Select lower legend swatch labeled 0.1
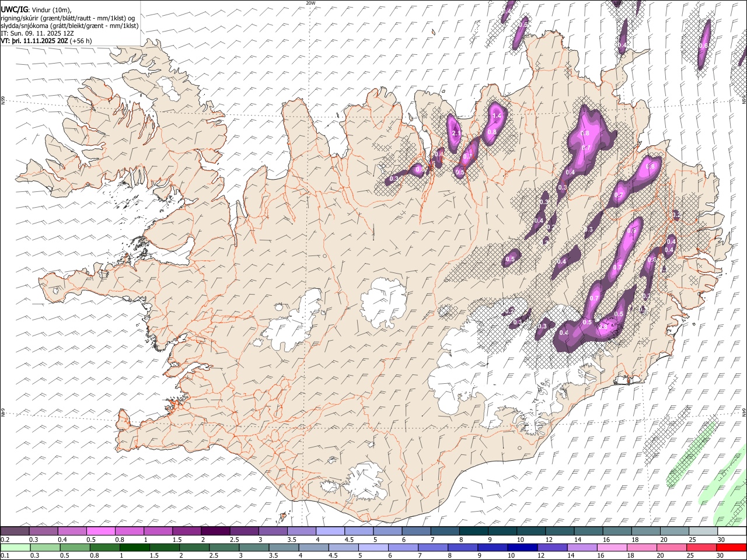The width and height of the screenshot is (747, 560). pos(15,547)
